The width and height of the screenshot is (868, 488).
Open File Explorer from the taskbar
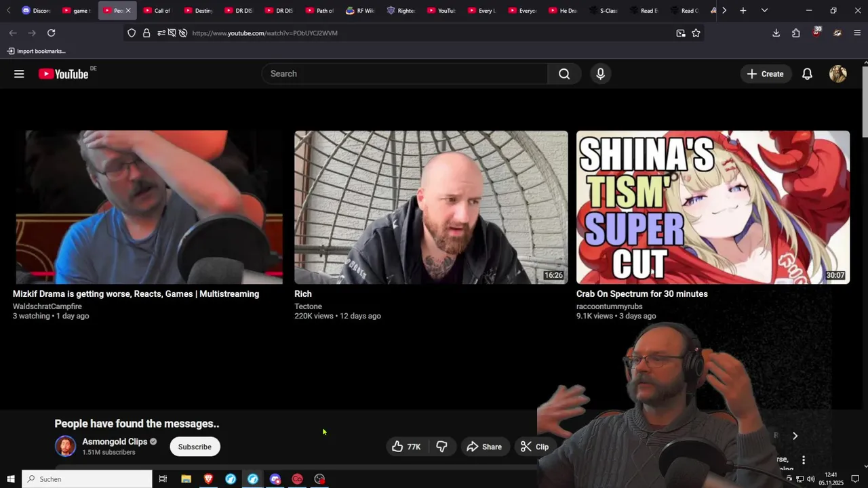coord(186,479)
